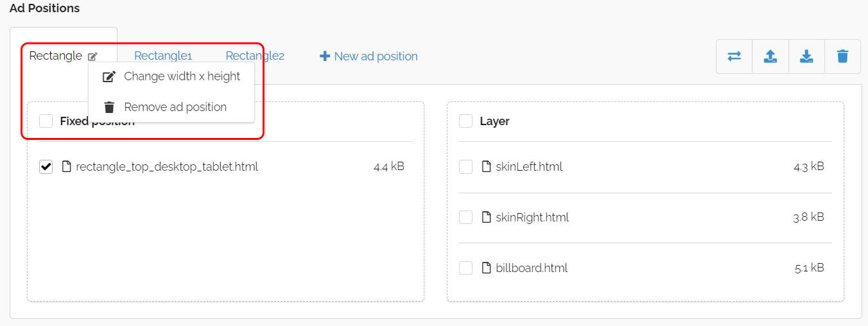Image resolution: width=868 pixels, height=326 pixels.
Task: Click the skinLeft.html file icon
Action: [x=486, y=167]
